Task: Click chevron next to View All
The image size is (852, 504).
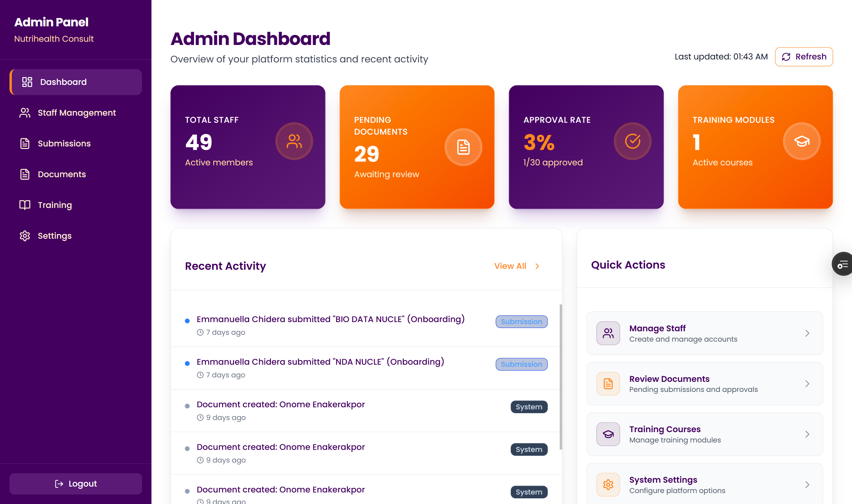Action: point(537,266)
